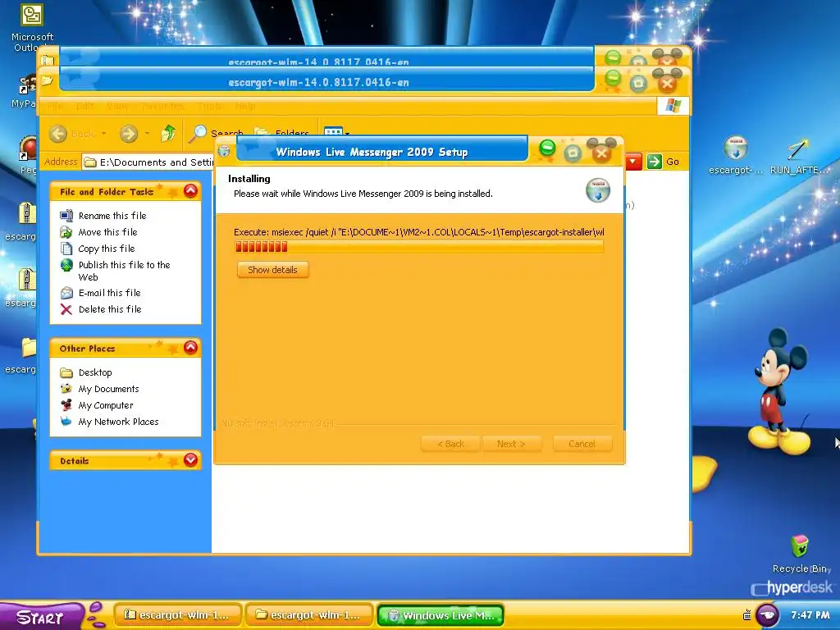
Task: Click Explorer Forward arrow button
Action: click(129, 134)
